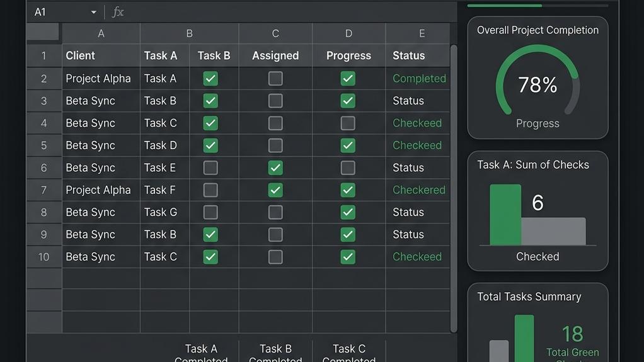The image size is (644, 362).
Task: Click the Assigned header cell
Action: click(x=275, y=55)
